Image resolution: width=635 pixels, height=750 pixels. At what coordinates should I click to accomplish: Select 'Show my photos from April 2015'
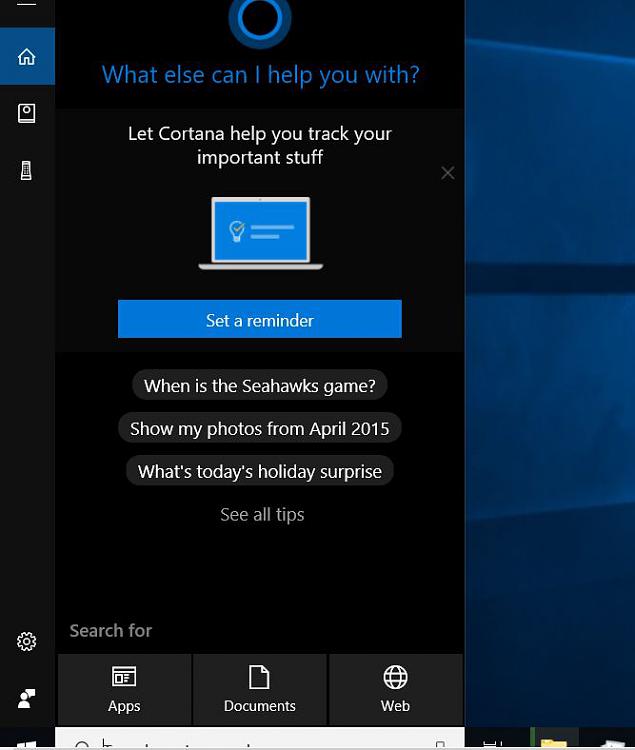tap(260, 428)
